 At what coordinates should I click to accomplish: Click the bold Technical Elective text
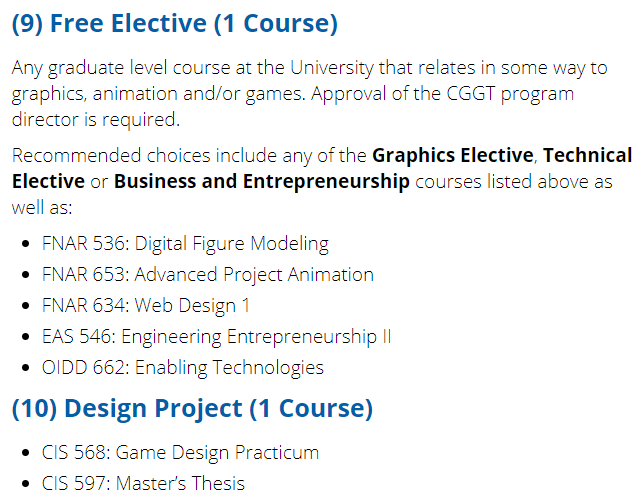(587, 156)
